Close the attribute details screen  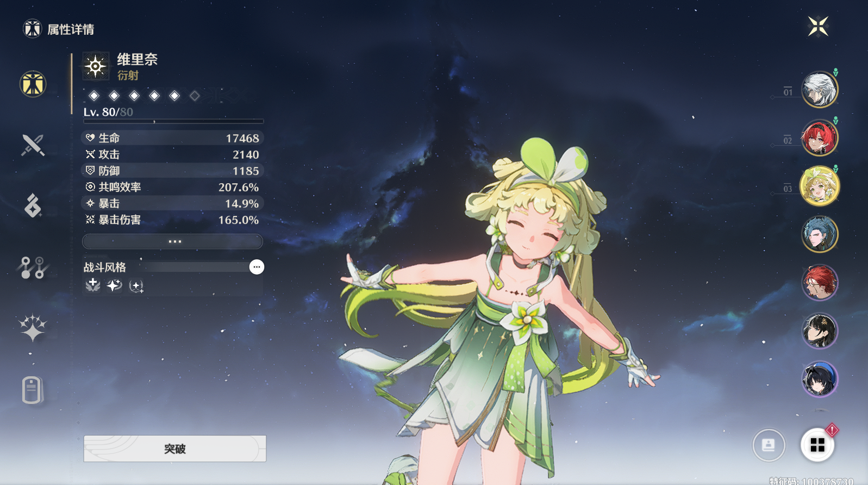818,26
